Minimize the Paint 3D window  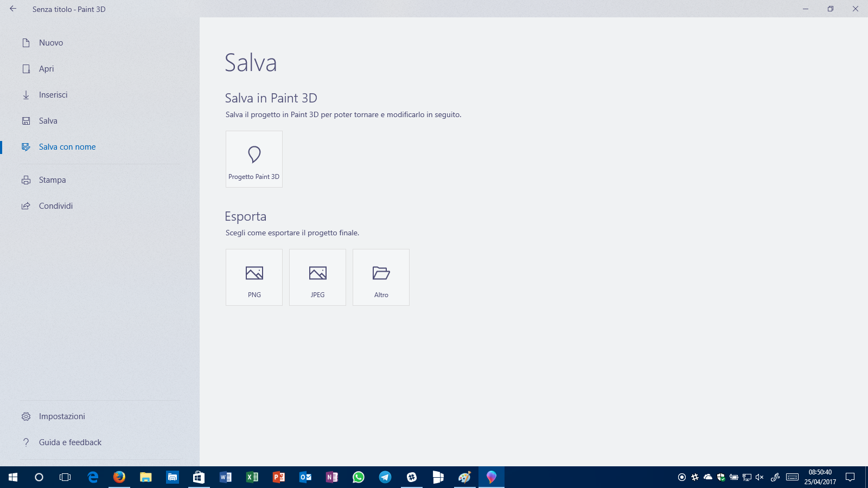[x=806, y=9]
